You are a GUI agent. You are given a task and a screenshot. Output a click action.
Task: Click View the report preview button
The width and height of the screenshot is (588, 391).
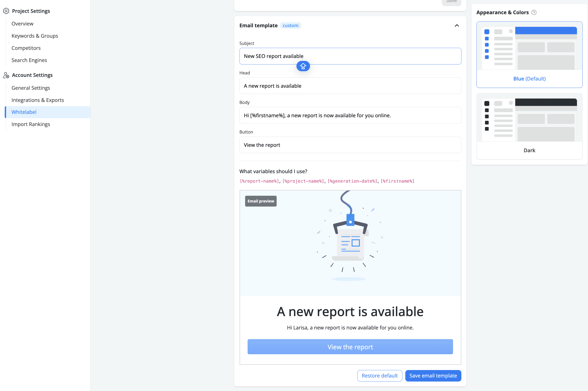pyautogui.click(x=350, y=347)
